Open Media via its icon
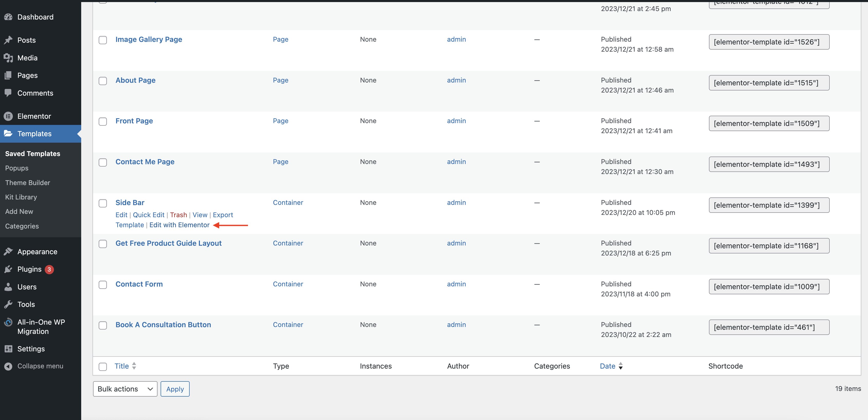Image resolution: width=868 pixels, height=420 pixels. (8, 58)
